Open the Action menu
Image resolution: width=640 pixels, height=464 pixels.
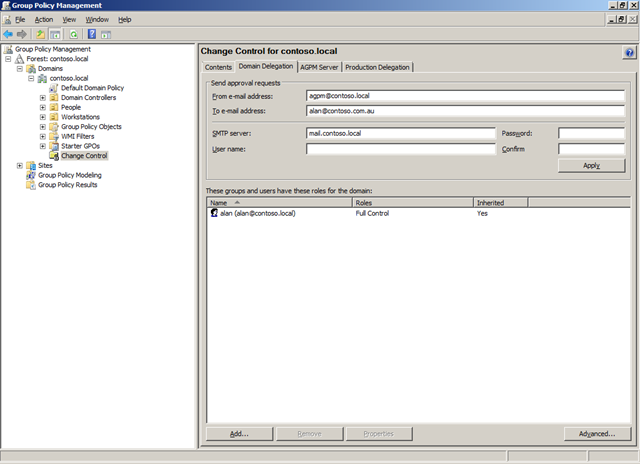click(43, 19)
